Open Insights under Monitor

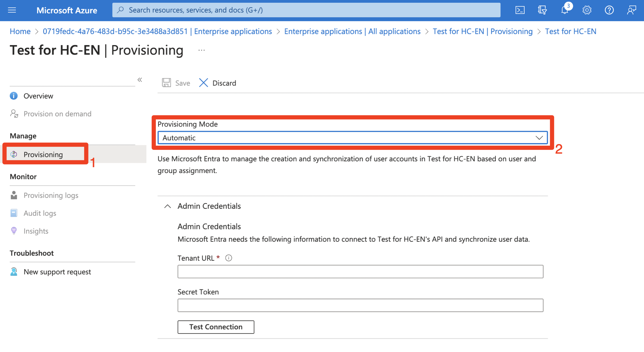click(x=36, y=231)
